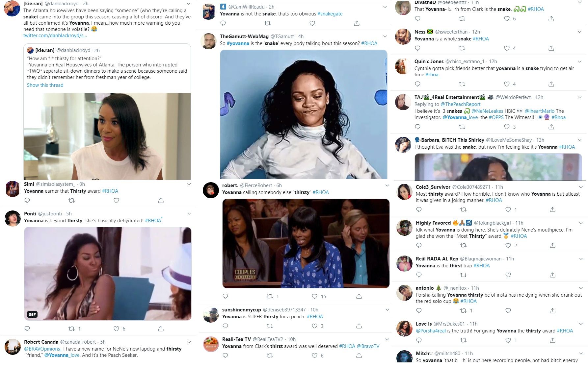The width and height of the screenshot is (588, 367).
Task: Share Reäl RADA AL Rep's thirst trap tweet
Action: coord(552,275)
